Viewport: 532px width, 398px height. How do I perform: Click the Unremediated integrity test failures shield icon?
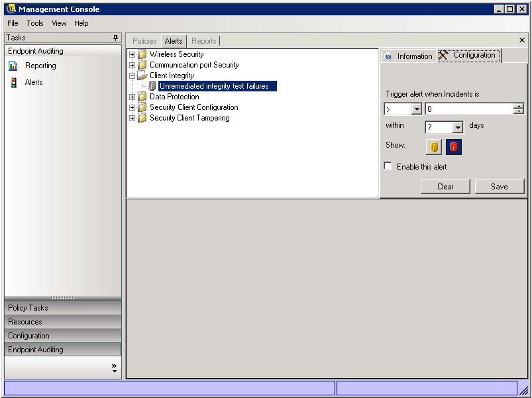click(152, 86)
